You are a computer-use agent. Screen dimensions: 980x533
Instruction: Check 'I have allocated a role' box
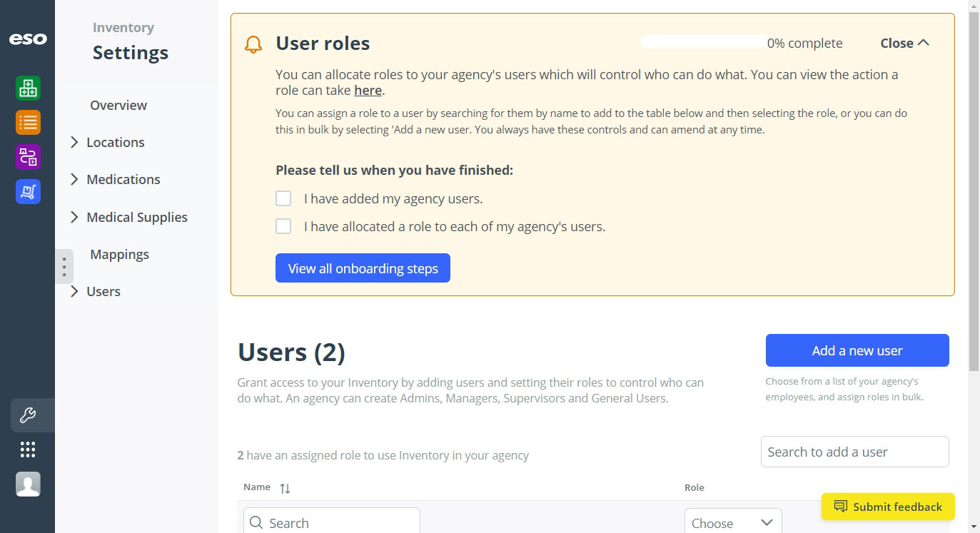tap(283, 226)
